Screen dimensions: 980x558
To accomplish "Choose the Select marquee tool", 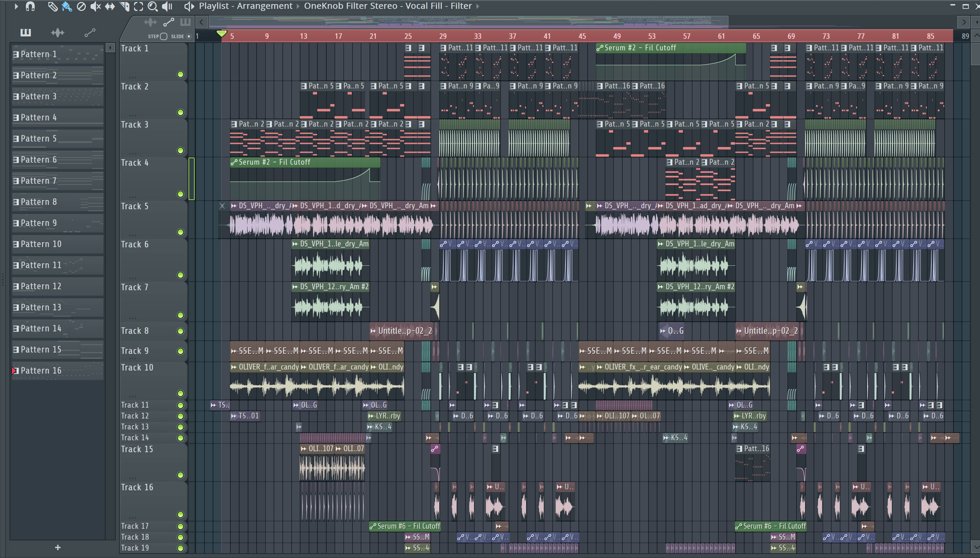I will click(x=138, y=6).
